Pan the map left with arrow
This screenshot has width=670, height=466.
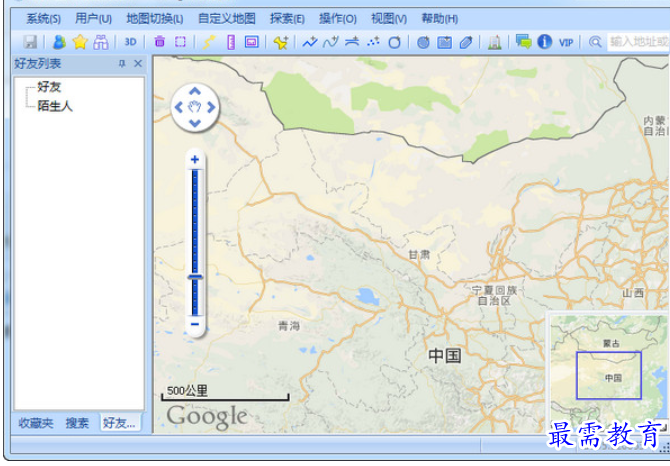coord(179,107)
